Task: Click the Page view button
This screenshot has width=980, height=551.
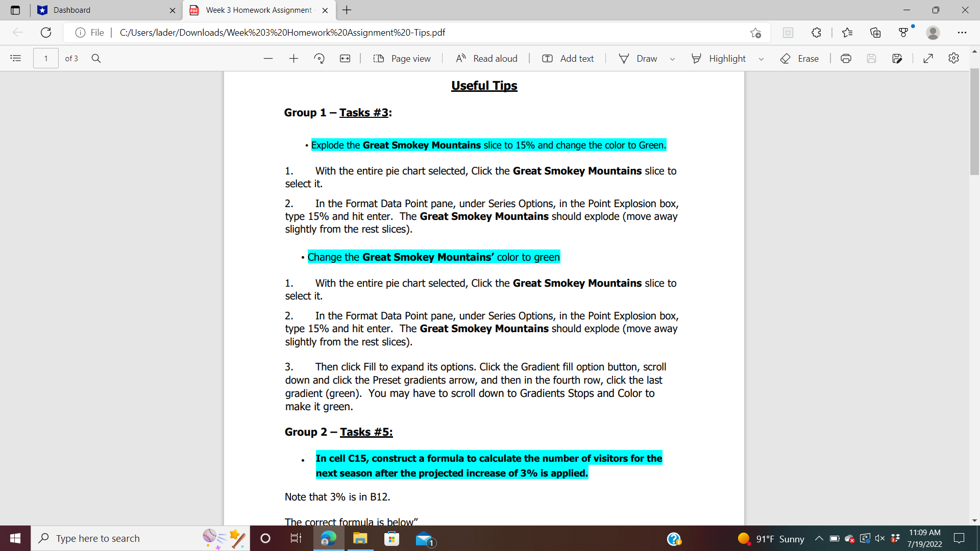Action: pos(403,58)
